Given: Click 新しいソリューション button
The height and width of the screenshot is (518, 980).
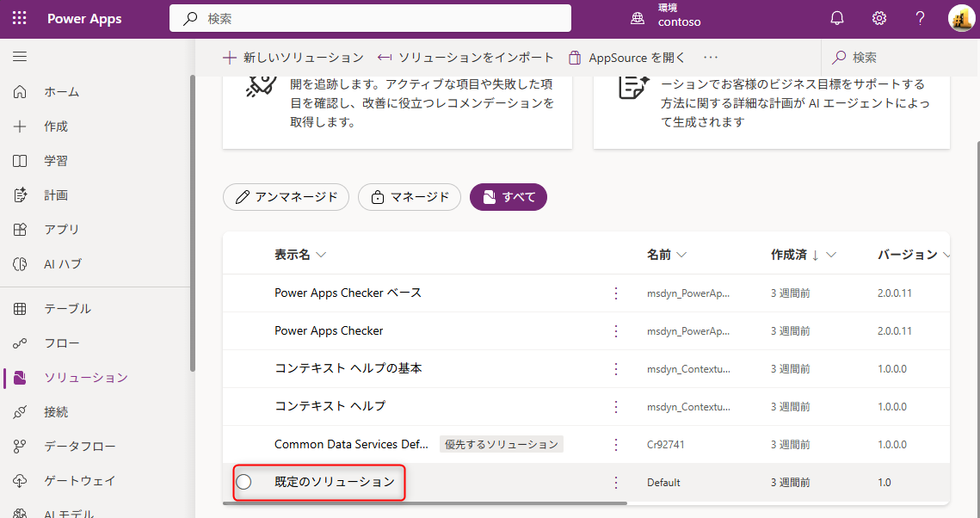Looking at the screenshot, I should click(x=293, y=58).
